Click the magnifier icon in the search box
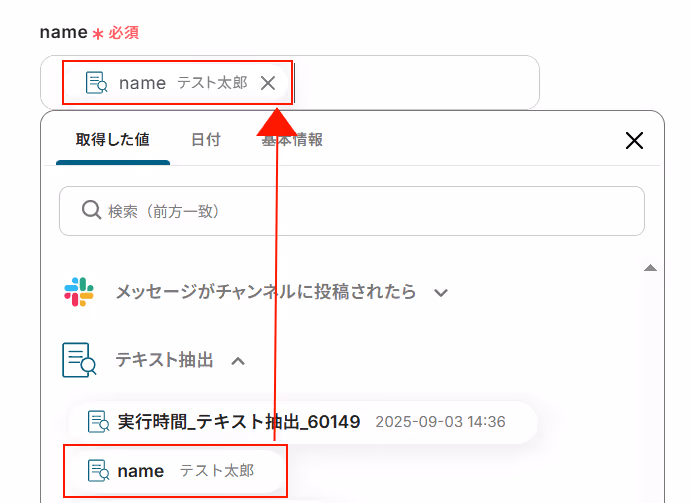Screen dimensions: 693x503 (x=91, y=210)
